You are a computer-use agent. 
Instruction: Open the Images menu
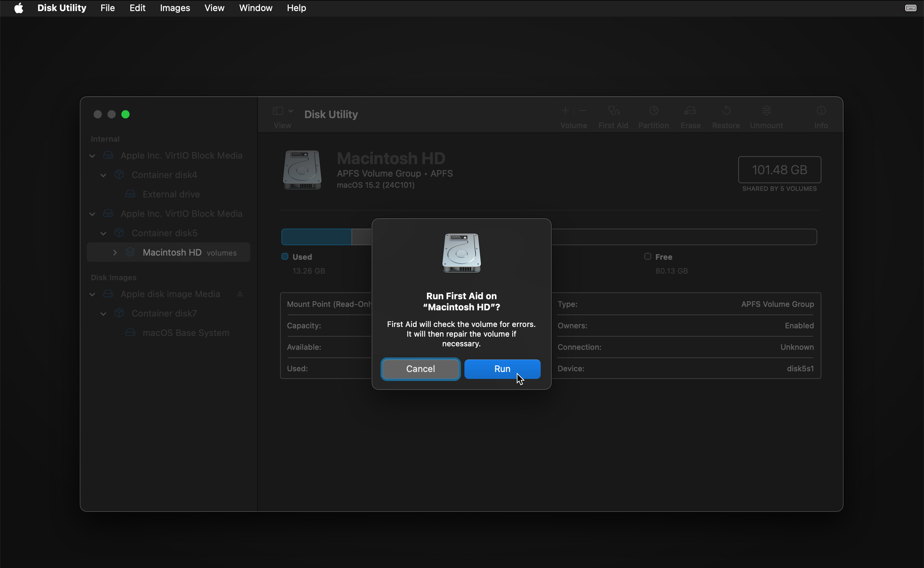175,8
